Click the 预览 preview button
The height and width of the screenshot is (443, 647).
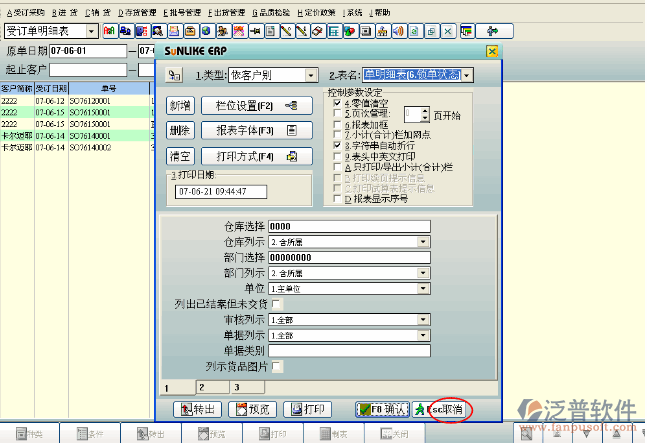(250, 409)
